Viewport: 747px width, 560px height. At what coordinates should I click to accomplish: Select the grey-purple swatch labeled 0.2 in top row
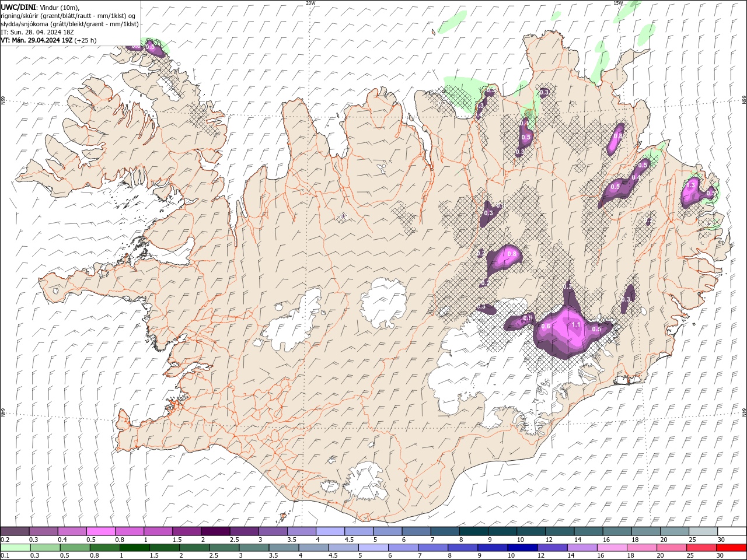(15, 531)
